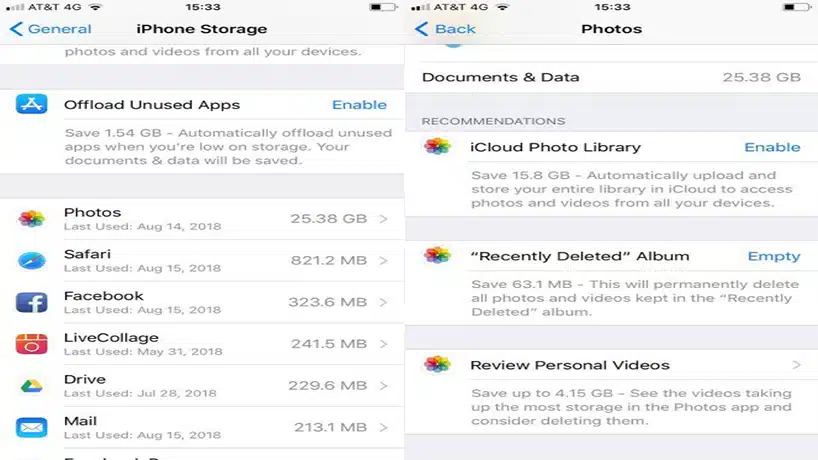Empty the Recently Deleted album

click(774, 256)
